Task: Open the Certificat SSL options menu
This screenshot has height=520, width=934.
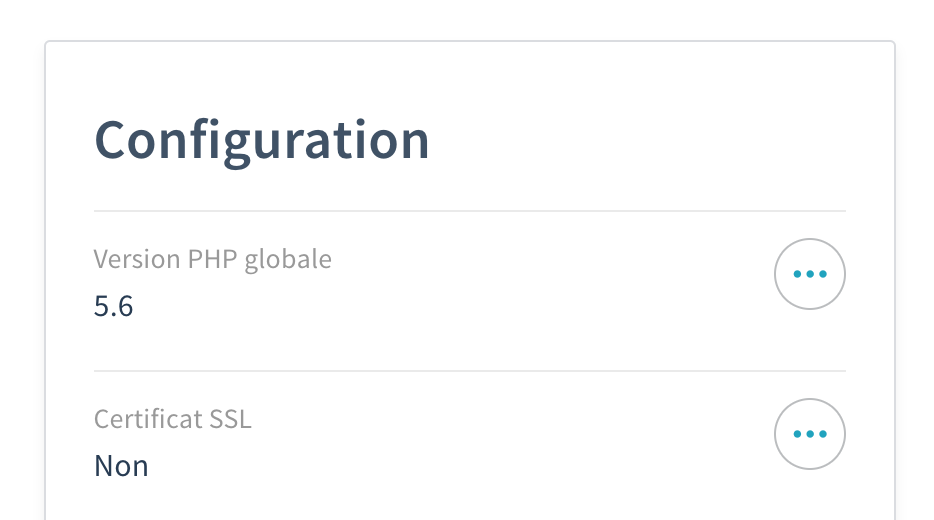Action: [x=810, y=434]
